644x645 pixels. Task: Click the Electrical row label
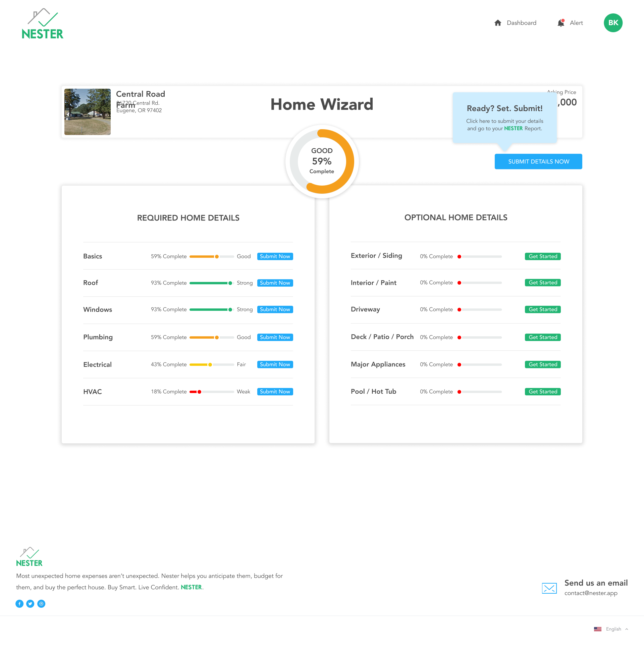[97, 364]
